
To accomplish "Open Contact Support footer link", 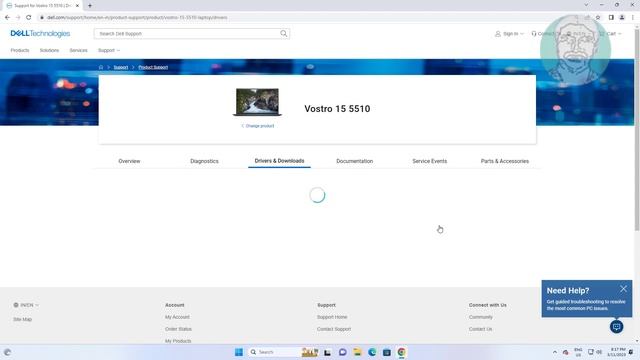I will click(334, 329).
